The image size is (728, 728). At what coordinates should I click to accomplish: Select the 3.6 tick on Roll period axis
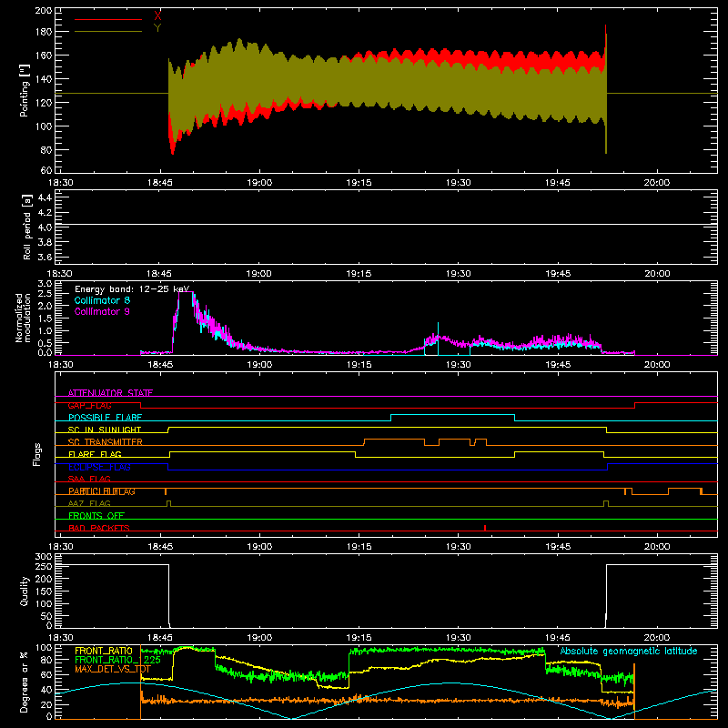(x=45, y=257)
